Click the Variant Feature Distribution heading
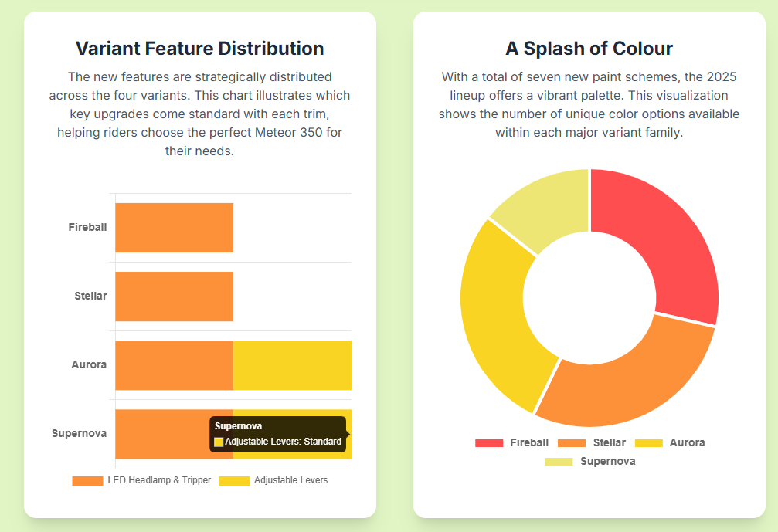 (199, 49)
